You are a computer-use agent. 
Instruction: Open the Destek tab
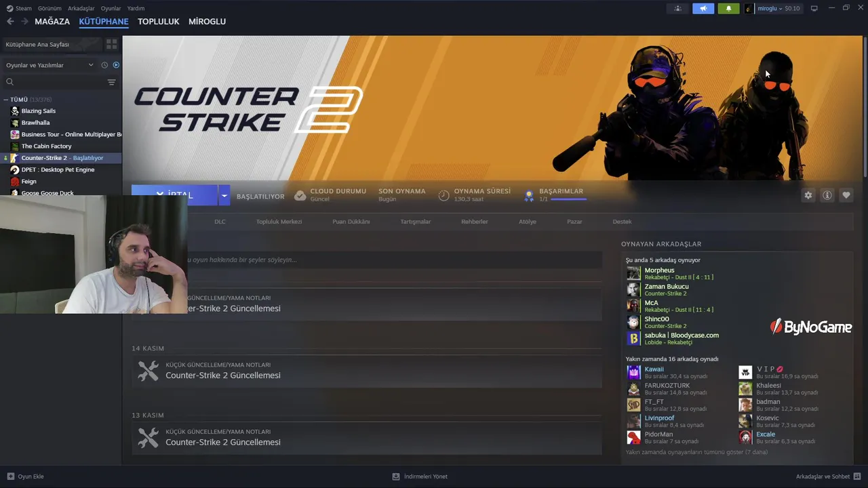point(622,222)
